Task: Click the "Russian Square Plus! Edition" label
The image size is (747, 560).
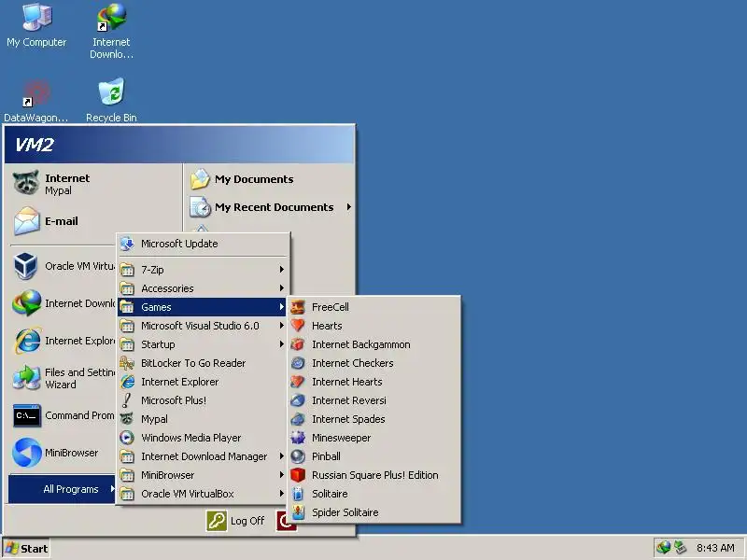Action: 375,475
